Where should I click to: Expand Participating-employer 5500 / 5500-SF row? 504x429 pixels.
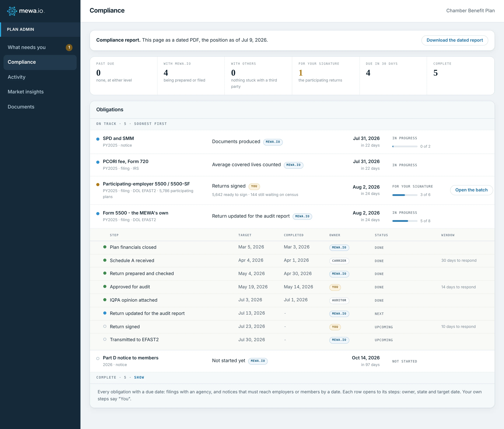click(x=292, y=190)
